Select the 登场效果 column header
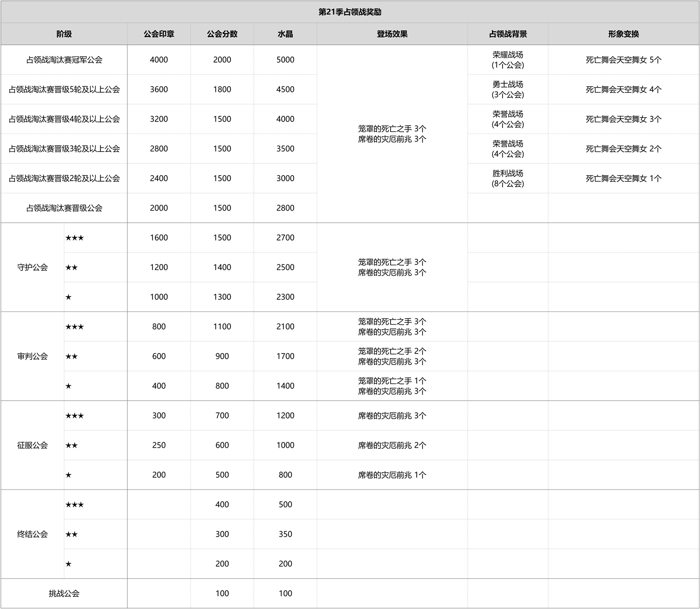 392,34
